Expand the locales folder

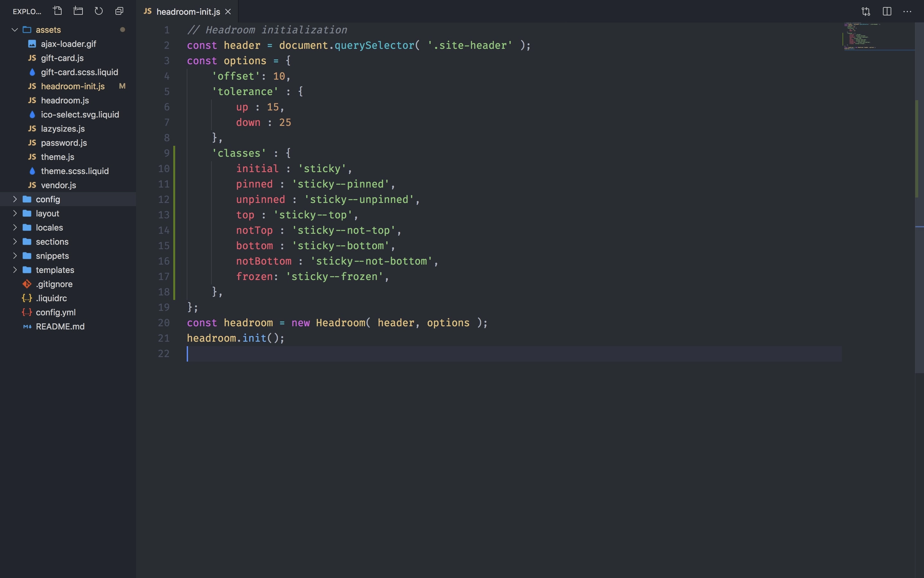click(15, 227)
